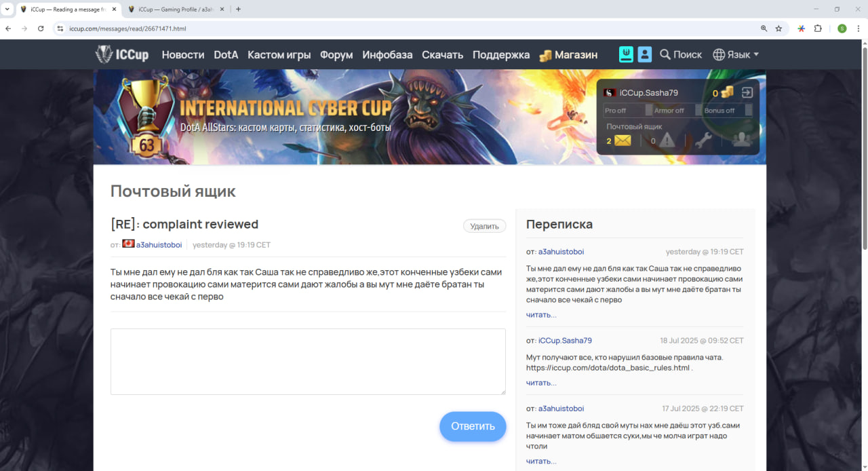Click the Ответить reply button
The width and height of the screenshot is (868, 471).
473,426
